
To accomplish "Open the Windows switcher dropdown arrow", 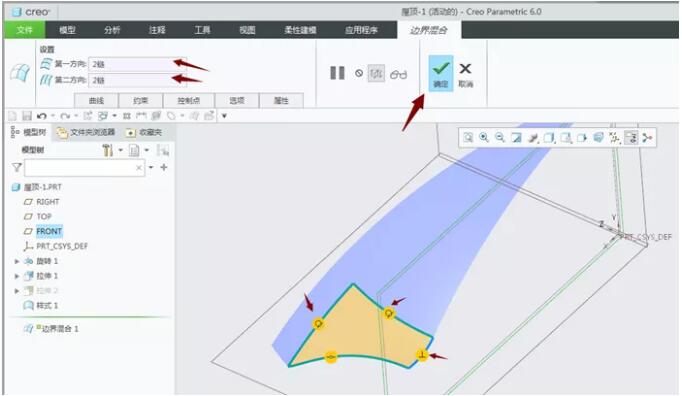I will point(114,116).
